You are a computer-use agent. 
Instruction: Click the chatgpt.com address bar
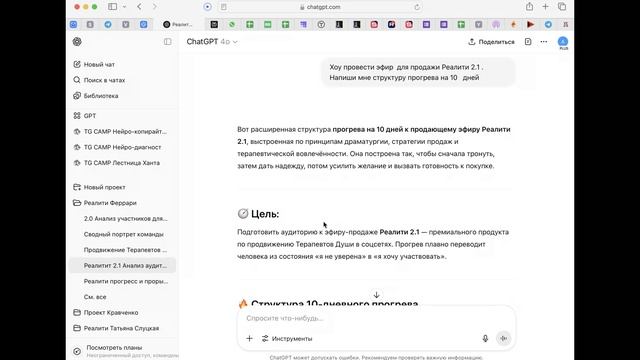pos(320,7)
